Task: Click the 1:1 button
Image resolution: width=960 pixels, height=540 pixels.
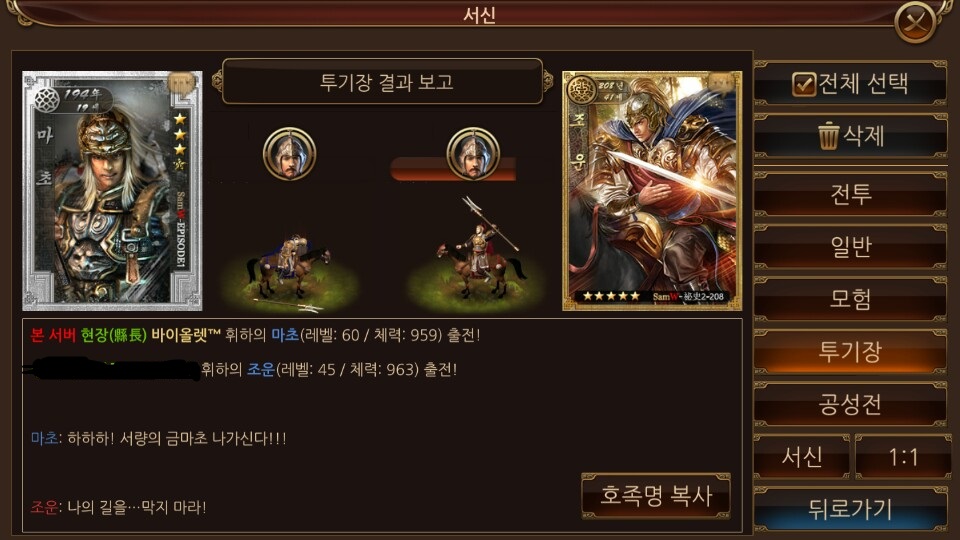Action: coord(903,457)
